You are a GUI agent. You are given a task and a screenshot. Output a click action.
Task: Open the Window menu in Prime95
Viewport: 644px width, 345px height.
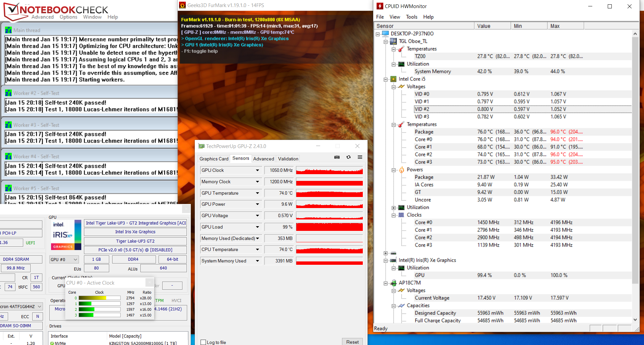(x=92, y=17)
